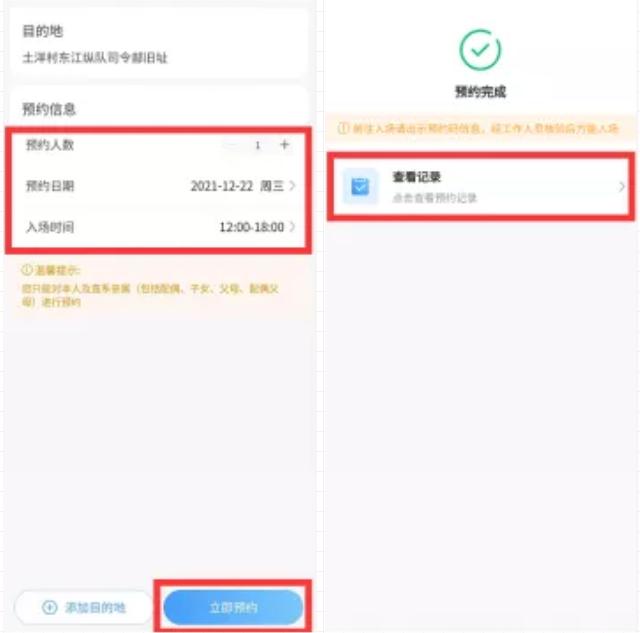This screenshot has width=640, height=633.
Task: Expand the 预约日期 row chevron
Action: pos(292,186)
